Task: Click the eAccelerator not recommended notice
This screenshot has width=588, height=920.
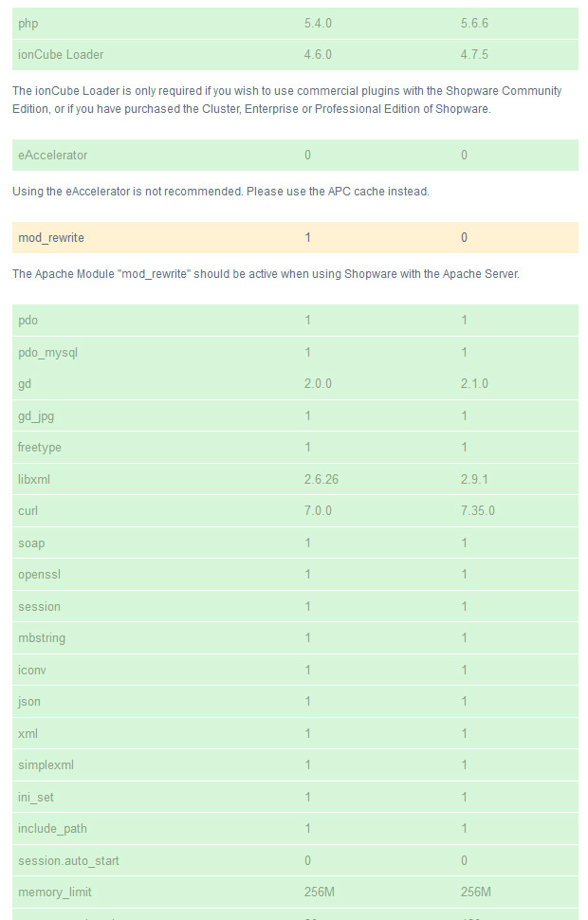Action: point(221,192)
